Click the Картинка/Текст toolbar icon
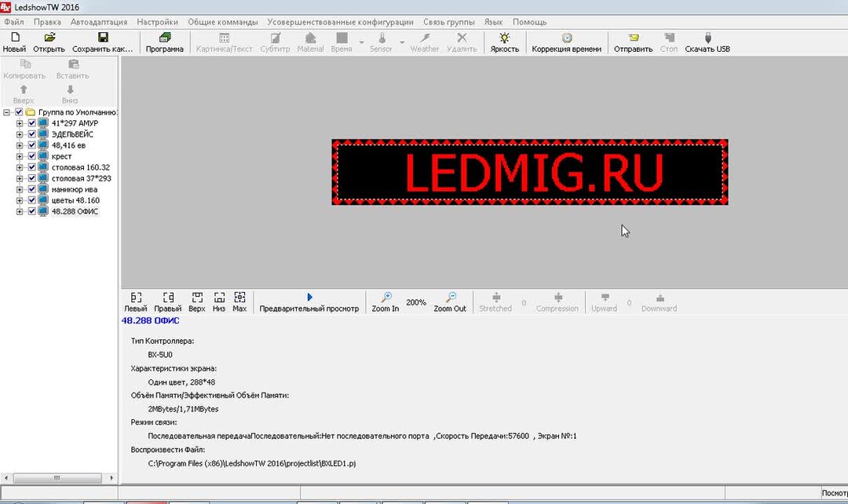The width and height of the screenshot is (848, 504). (x=224, y=38)
